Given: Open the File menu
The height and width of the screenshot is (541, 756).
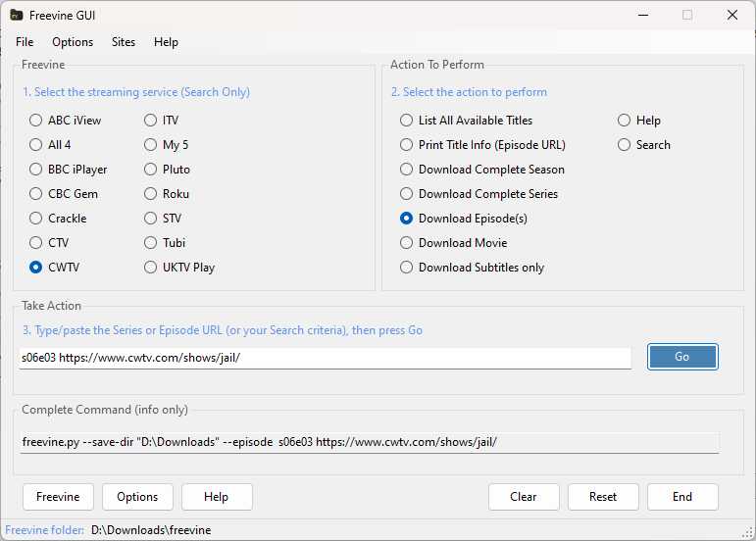Looking at the screenshot, I should pyautogui.click(x=25, y=42).
